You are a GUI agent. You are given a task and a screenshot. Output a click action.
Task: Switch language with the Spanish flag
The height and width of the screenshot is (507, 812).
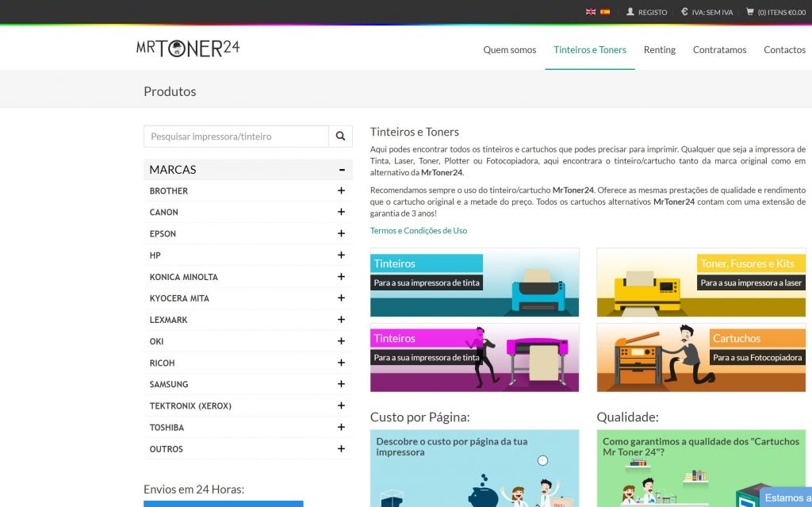pos(605,12)
